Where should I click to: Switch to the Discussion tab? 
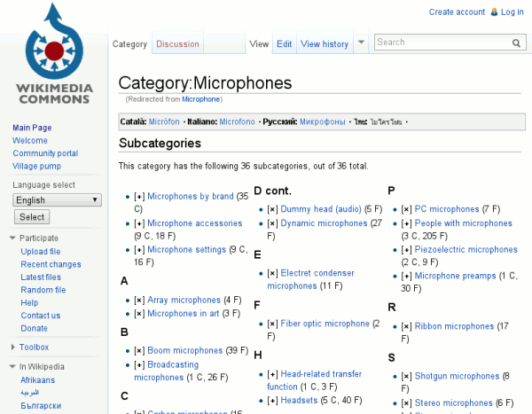point(177,43)
